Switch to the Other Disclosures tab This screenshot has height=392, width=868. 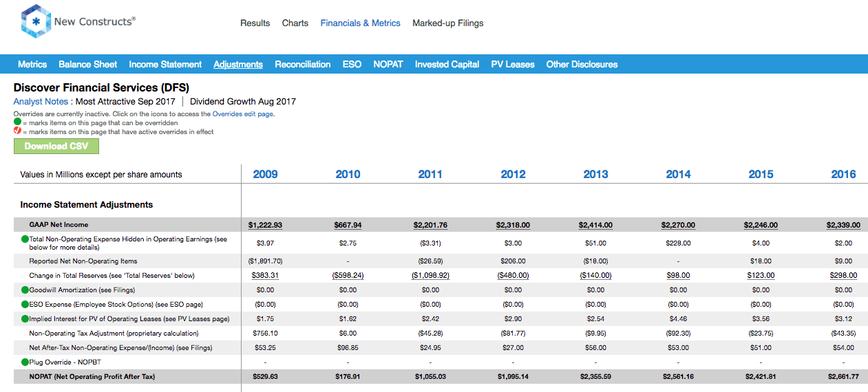[582, 64]
